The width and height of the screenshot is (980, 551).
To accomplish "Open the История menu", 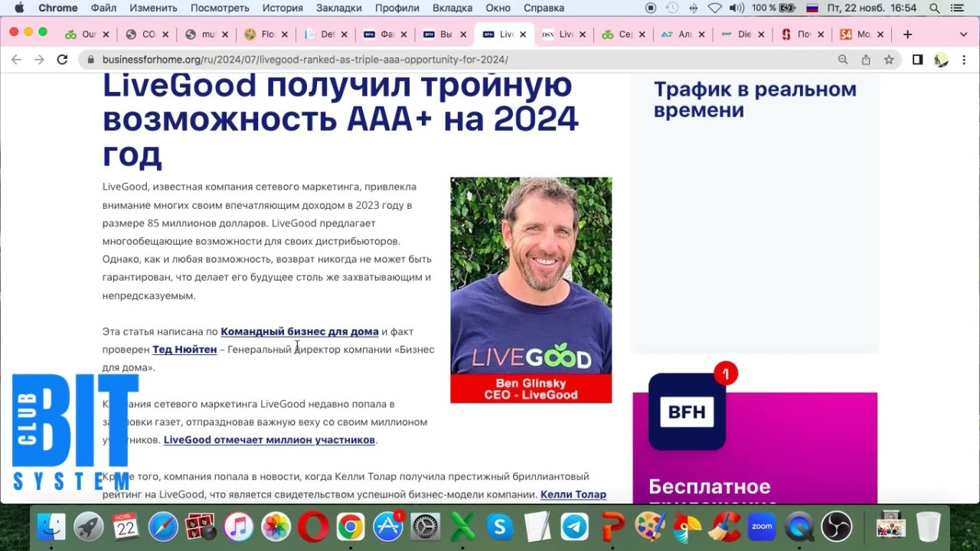I will pos(283,8).
